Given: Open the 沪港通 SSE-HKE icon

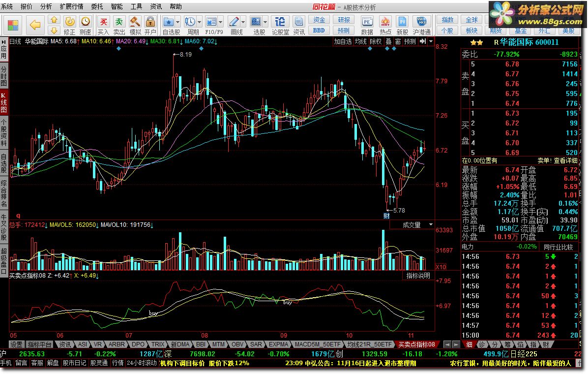Looking at the screenshot, I should point(421,26).
